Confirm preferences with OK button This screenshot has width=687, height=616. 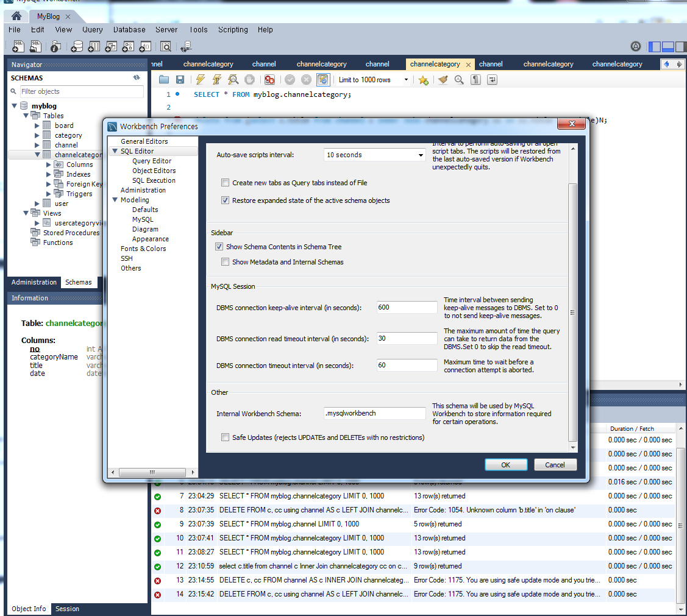[x=505, y=465]
